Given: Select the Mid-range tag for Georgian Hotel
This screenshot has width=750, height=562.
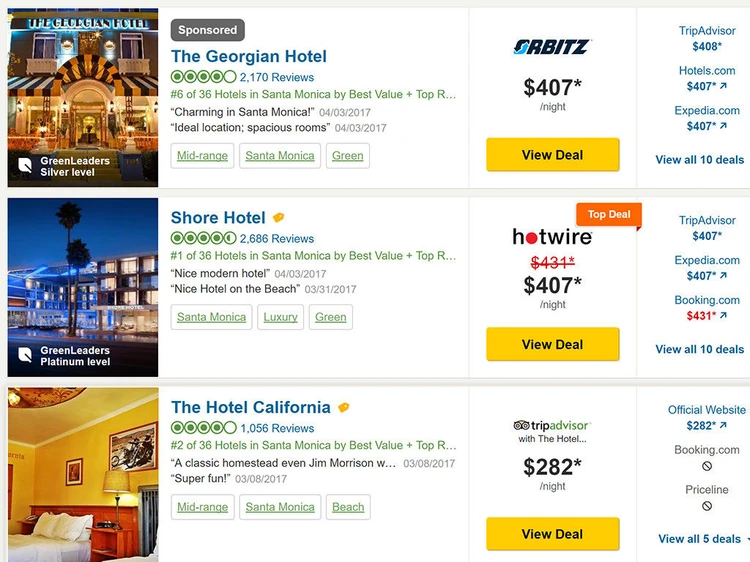Looking at the screenshot, I should (202, 155).
